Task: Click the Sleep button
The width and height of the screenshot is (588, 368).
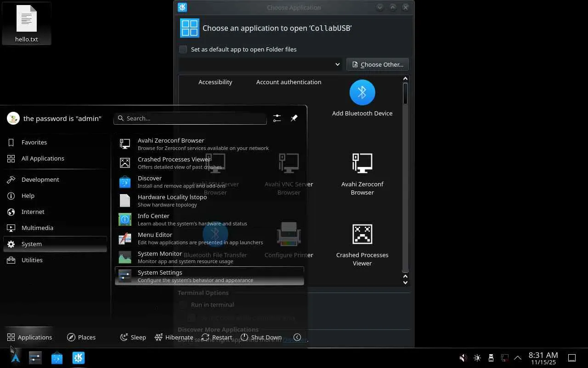Action: (x=133, y=337)
